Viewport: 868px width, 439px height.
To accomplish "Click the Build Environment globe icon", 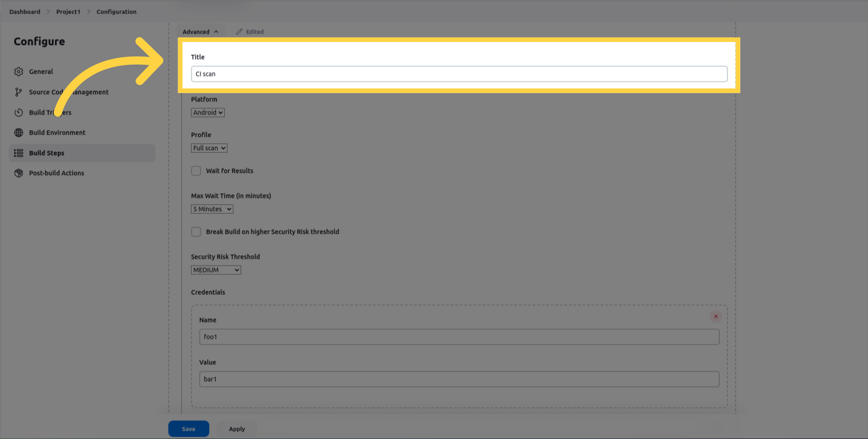I will [19, 132].
